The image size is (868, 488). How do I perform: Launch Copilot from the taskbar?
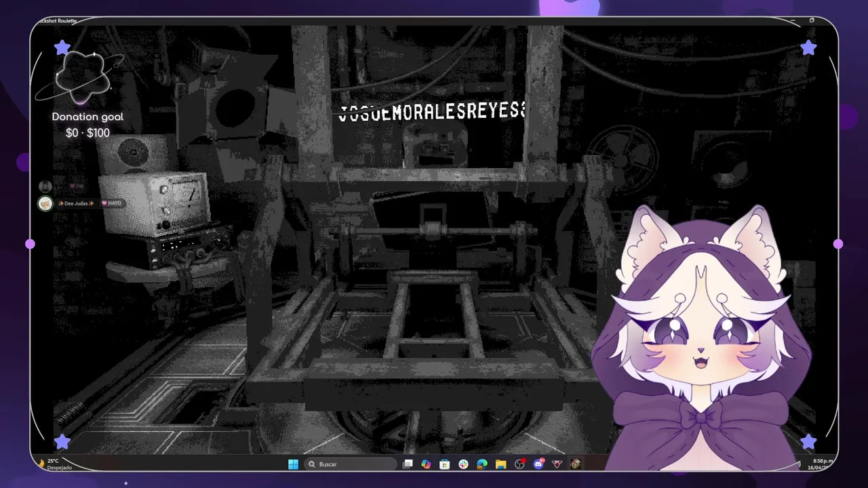click(426, 464)
